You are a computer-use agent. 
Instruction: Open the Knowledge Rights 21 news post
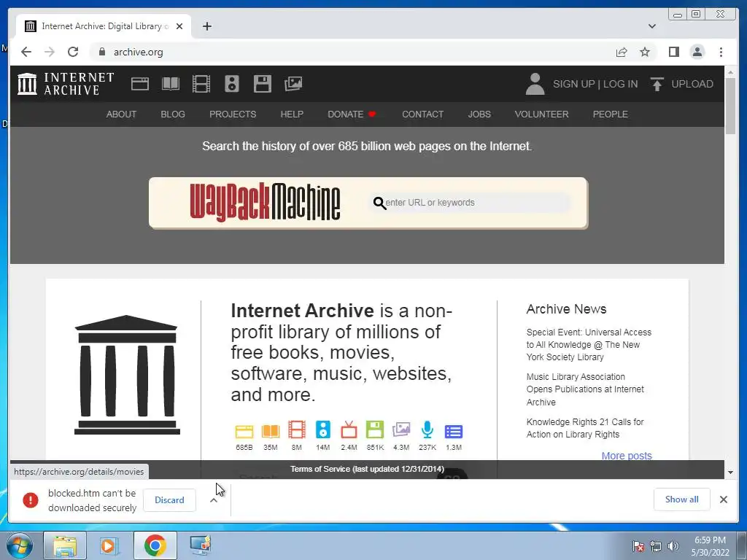(584, 427)
